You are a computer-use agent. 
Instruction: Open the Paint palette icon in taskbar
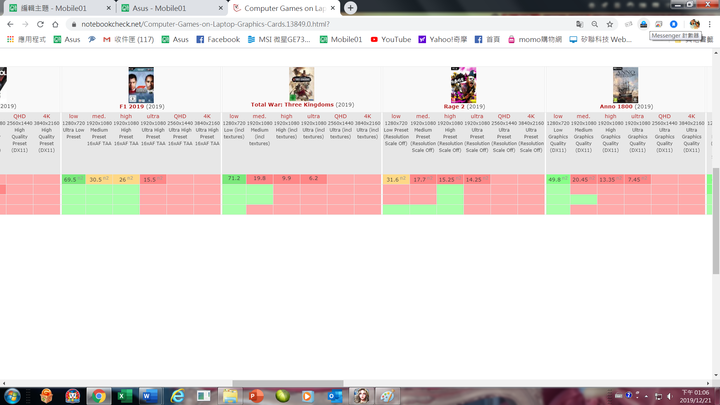coord(387,396)
